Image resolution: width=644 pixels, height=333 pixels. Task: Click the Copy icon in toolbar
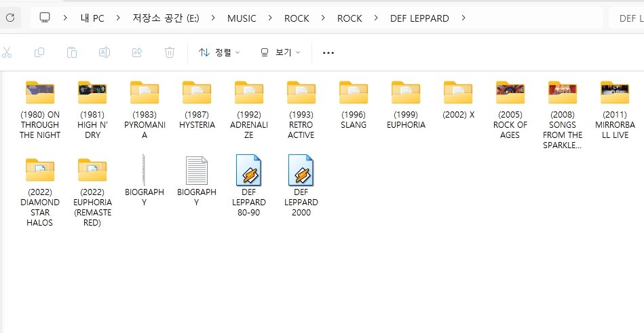[39, 52]
